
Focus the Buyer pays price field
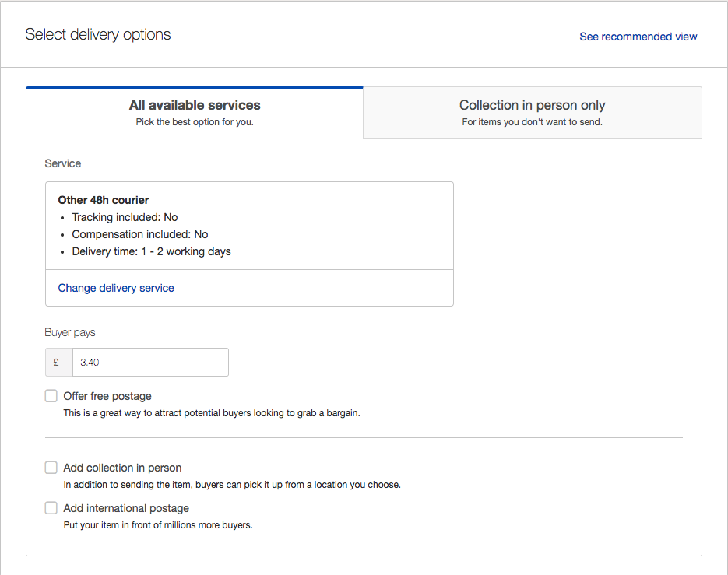pyautogui.click(x=150, y=362)
